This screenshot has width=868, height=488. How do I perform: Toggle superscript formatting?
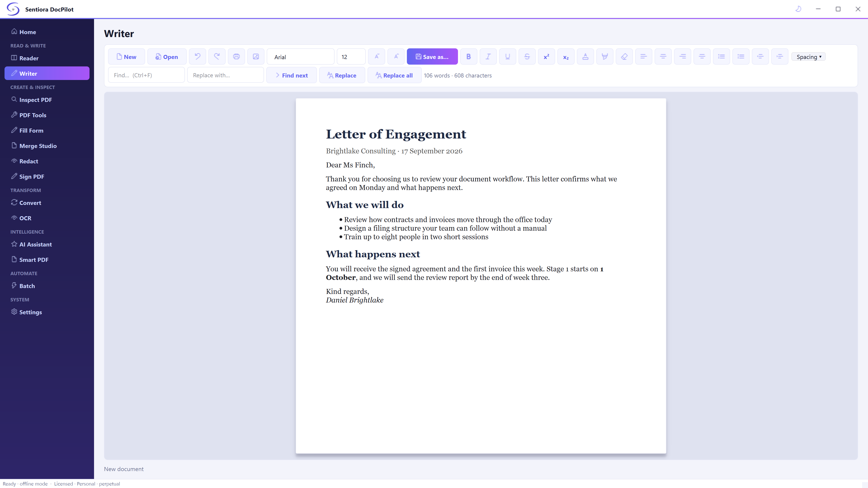pos(547,56)
